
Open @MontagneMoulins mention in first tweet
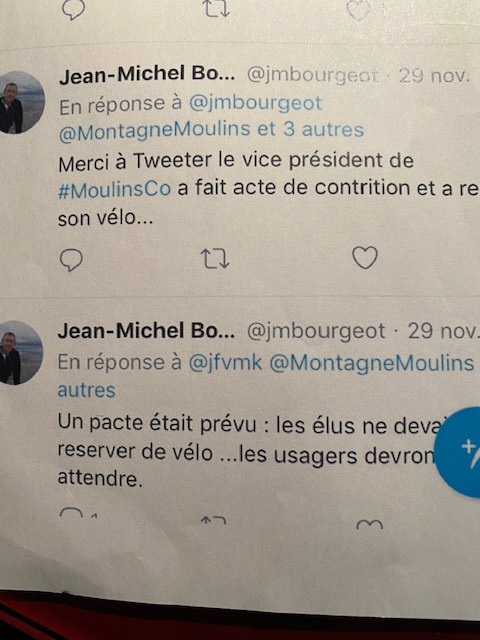(x=155, y=132)
